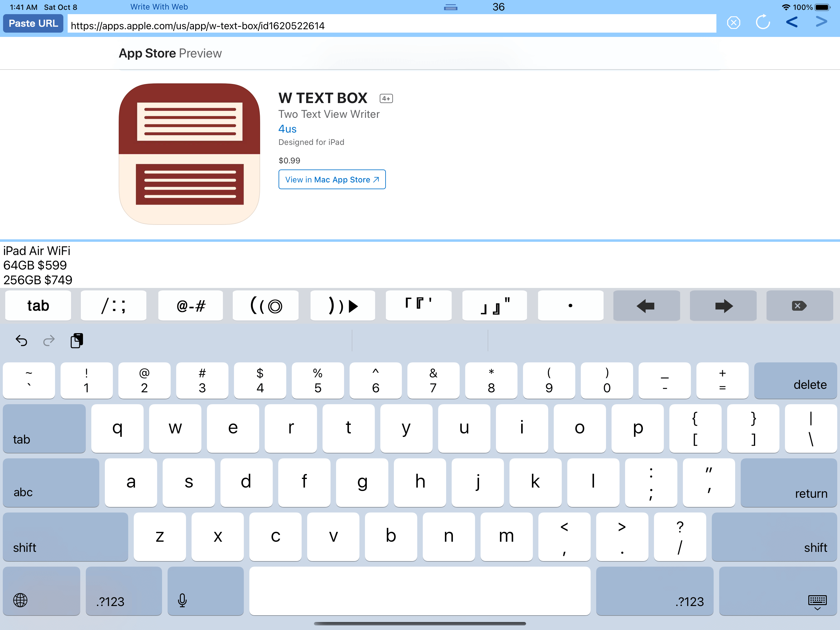Tap the left .?123 key
The image size is (840, 630).
124,591
